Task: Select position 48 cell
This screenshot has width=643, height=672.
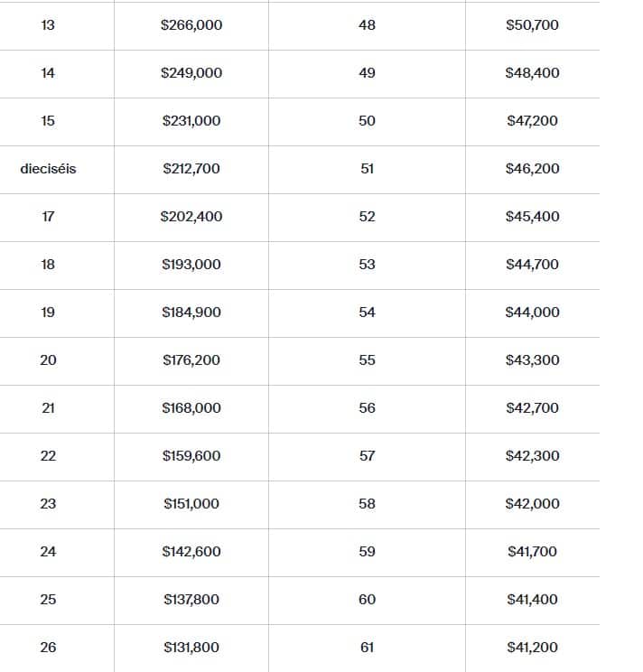Action: point(367,25)
